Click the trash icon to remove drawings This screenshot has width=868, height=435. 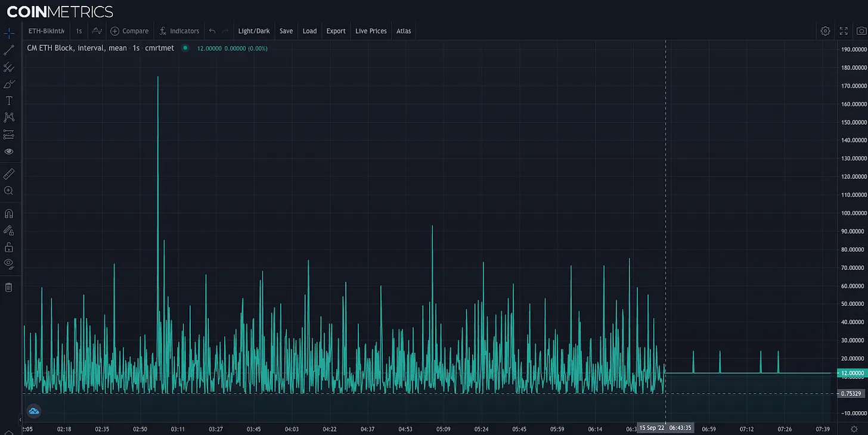9,287
